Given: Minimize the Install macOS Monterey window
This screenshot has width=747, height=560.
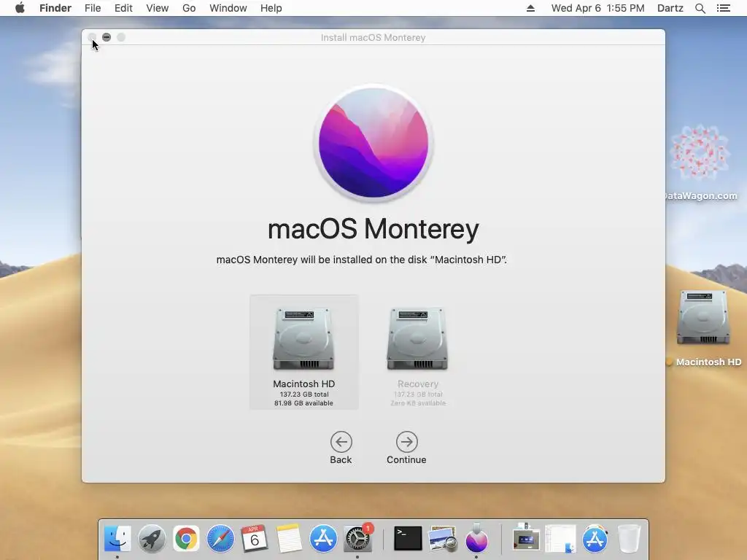Looking at the screenshot, I should pyautogui.click(x=107, y=37).
